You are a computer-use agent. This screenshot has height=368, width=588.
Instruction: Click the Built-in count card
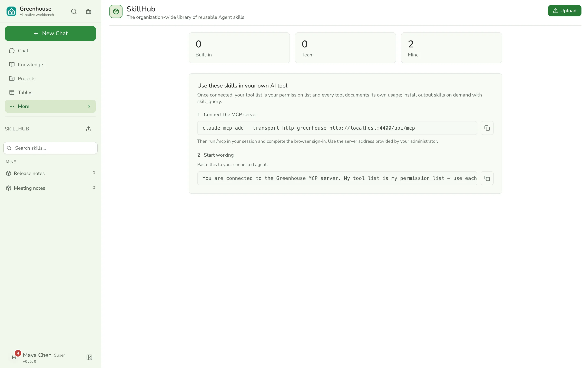pyautogui.click(x=239, y=48)
